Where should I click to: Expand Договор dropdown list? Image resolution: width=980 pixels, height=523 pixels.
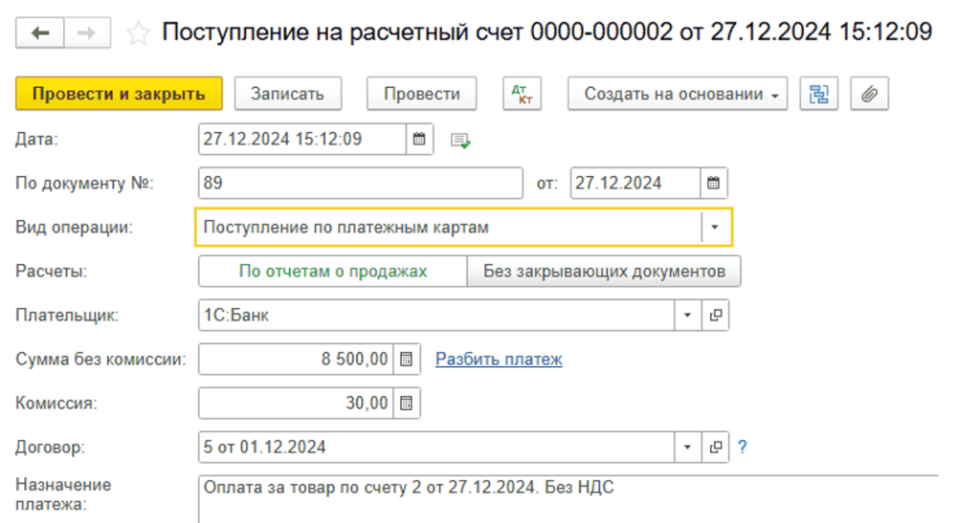[x=688, y=447]
